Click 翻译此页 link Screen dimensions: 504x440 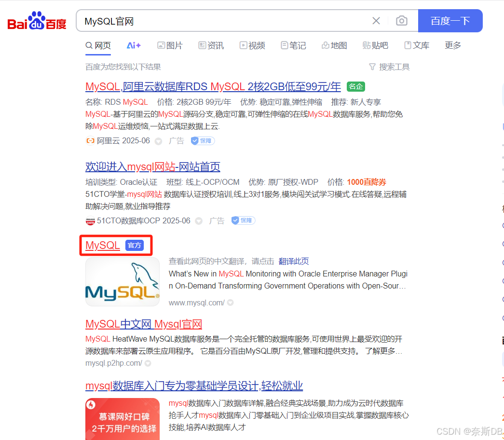click(293, 261)
